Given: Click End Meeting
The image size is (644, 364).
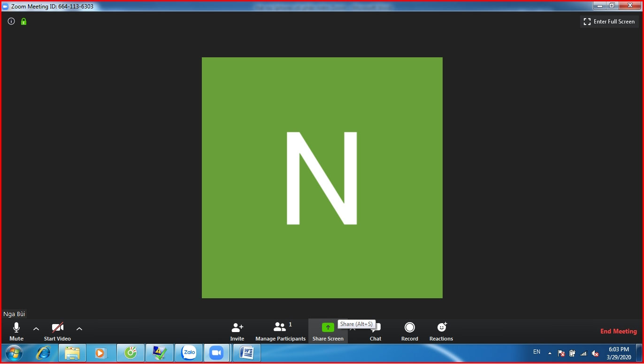Looking at the screenshot, I should pyautogui.click(x=618, y=331).
